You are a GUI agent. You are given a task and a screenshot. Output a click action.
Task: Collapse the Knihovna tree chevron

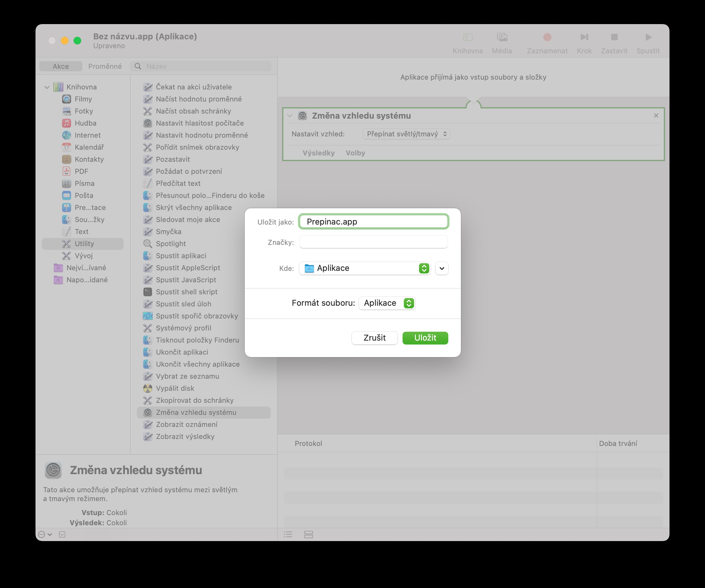tap(47, 87)
